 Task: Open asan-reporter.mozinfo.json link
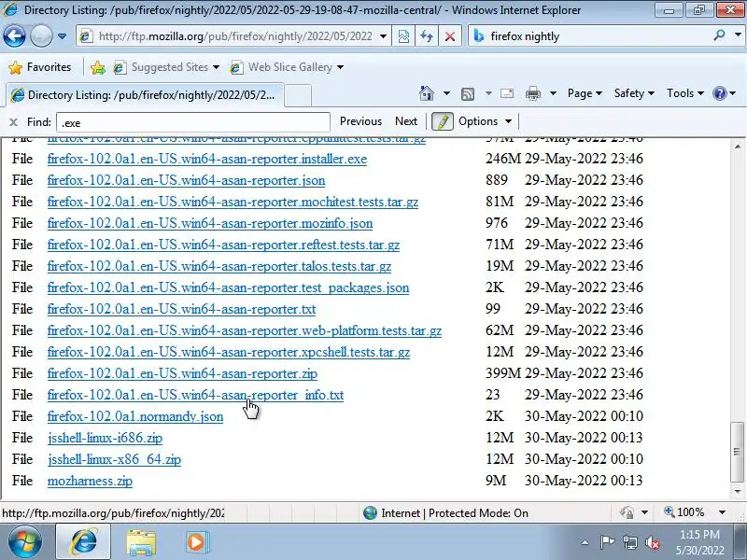[210, 223]
